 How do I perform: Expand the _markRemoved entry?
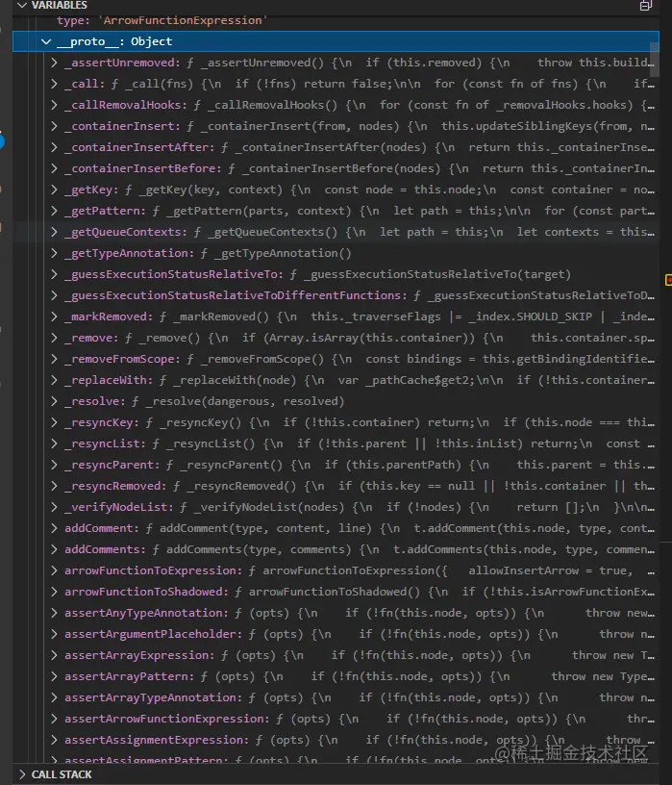tap(54, 317)
